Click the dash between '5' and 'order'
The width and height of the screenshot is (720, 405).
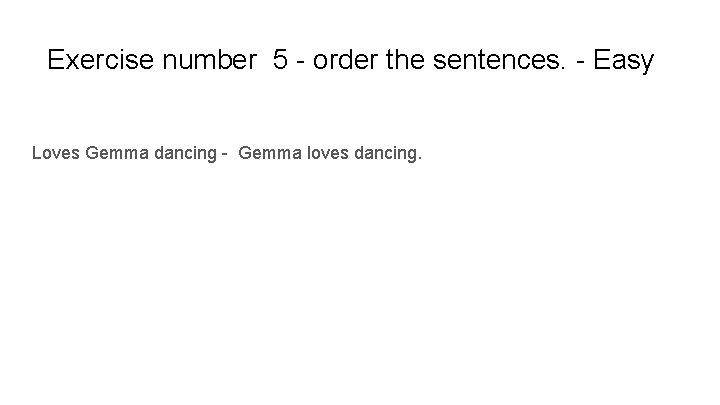click(x=300, y=62)
